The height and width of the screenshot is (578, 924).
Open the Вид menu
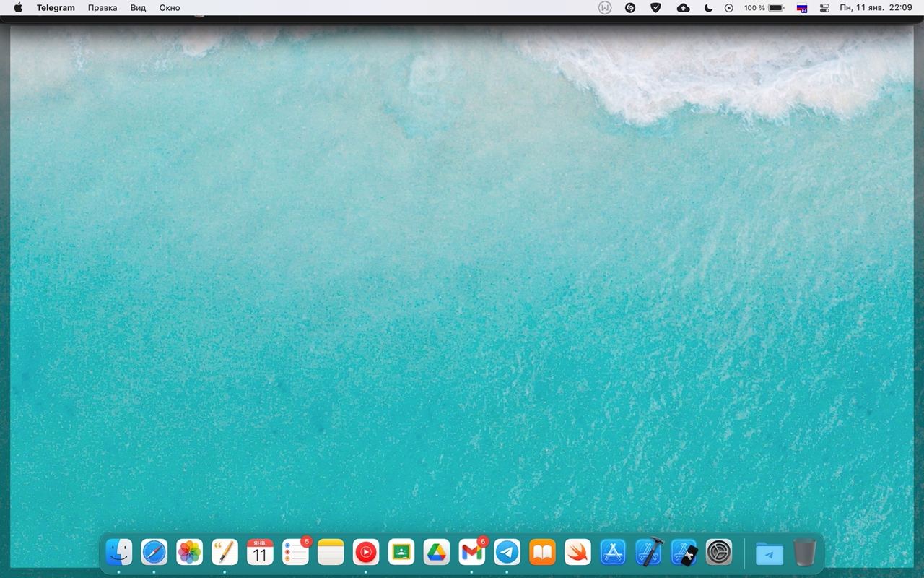138,8
